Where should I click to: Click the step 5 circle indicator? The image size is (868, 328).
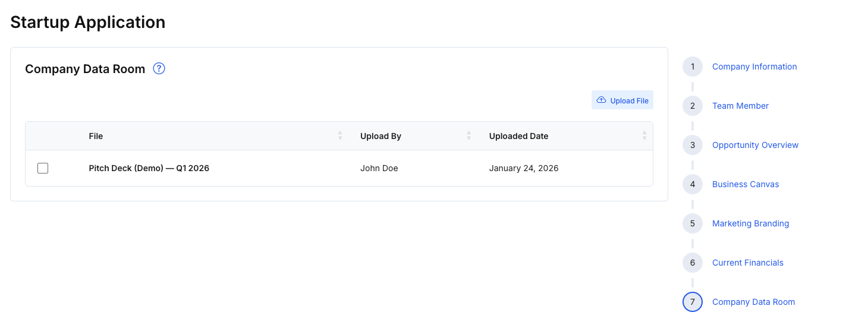tap(693, 223)
